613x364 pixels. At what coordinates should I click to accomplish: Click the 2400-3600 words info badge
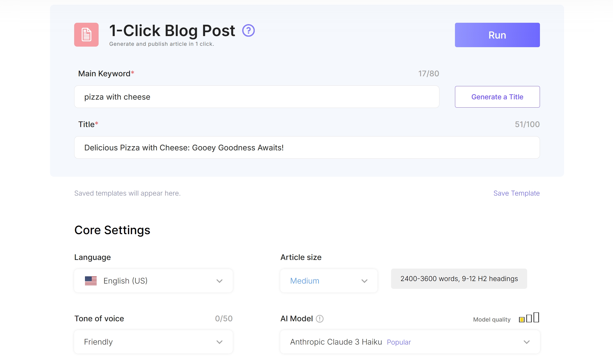pyautogui.click(x=459, y=279)
